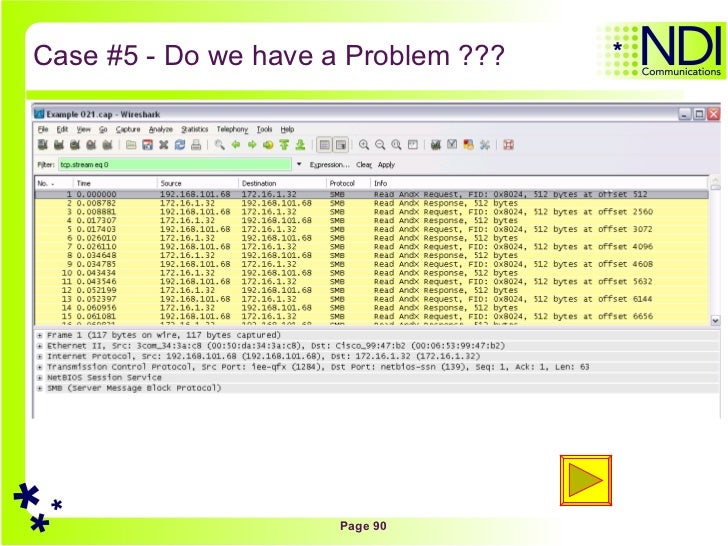Reload the capture file icon
728x546 pixels.
[x=180, y=145]
